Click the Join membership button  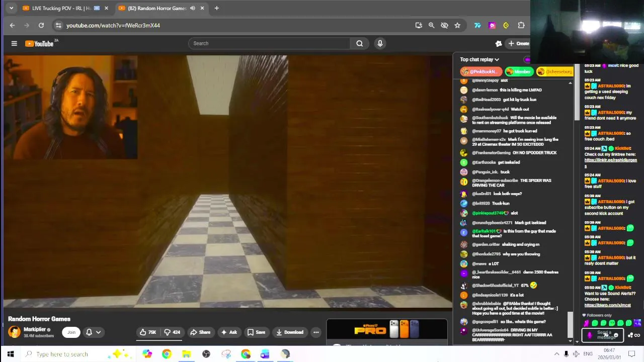click(71, 332)
